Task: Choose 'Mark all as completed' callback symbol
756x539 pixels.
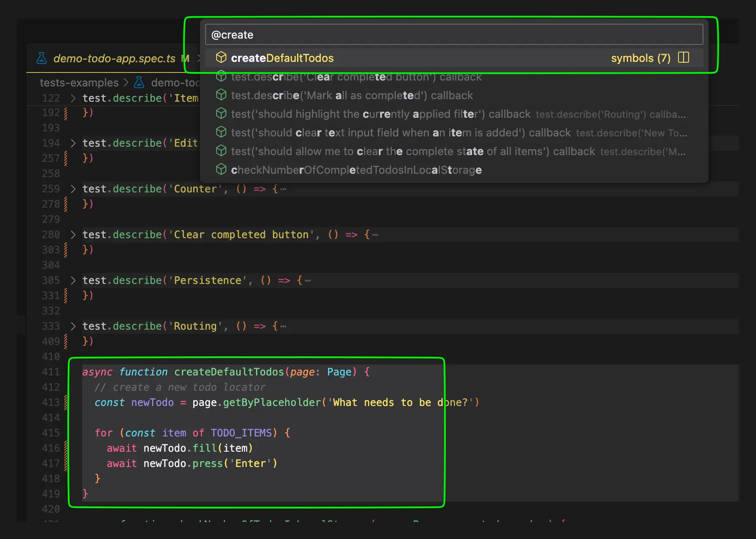Action: point(454,95)
